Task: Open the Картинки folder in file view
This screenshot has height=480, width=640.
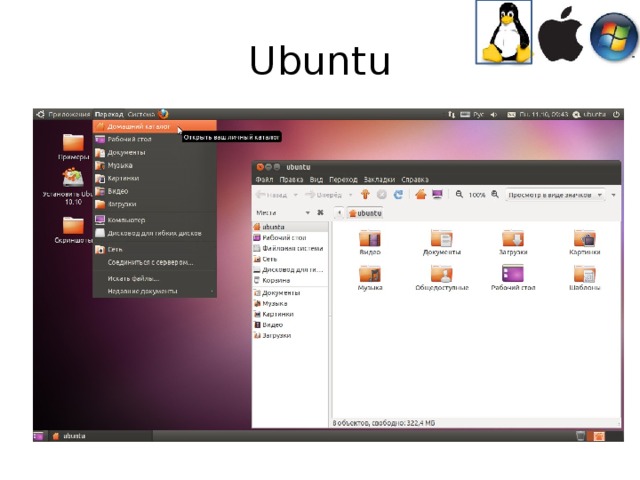Action: 584,242
